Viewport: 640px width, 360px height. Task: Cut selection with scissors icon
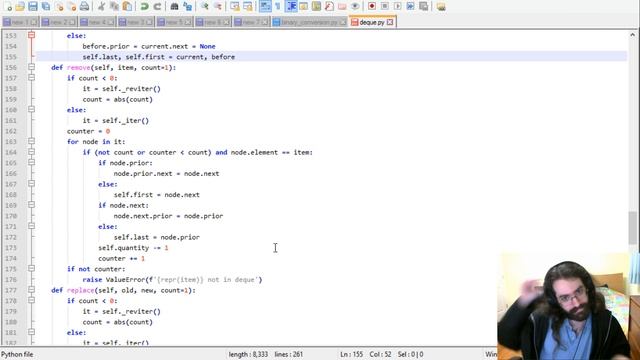[x=102, y=7]
